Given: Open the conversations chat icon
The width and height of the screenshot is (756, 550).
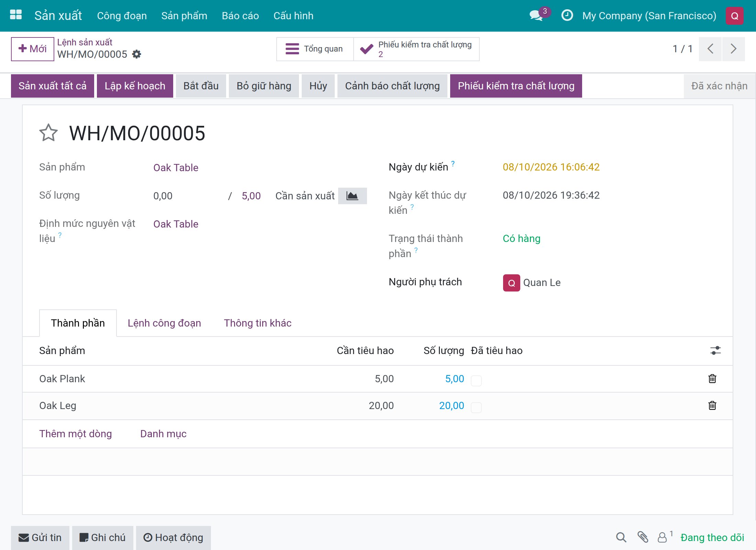Looking at the screenshot, I should click(x=536, y=15).
